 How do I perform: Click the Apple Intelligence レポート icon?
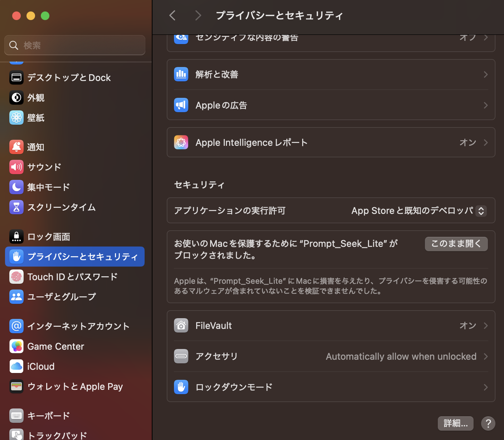tap(181, 142)
